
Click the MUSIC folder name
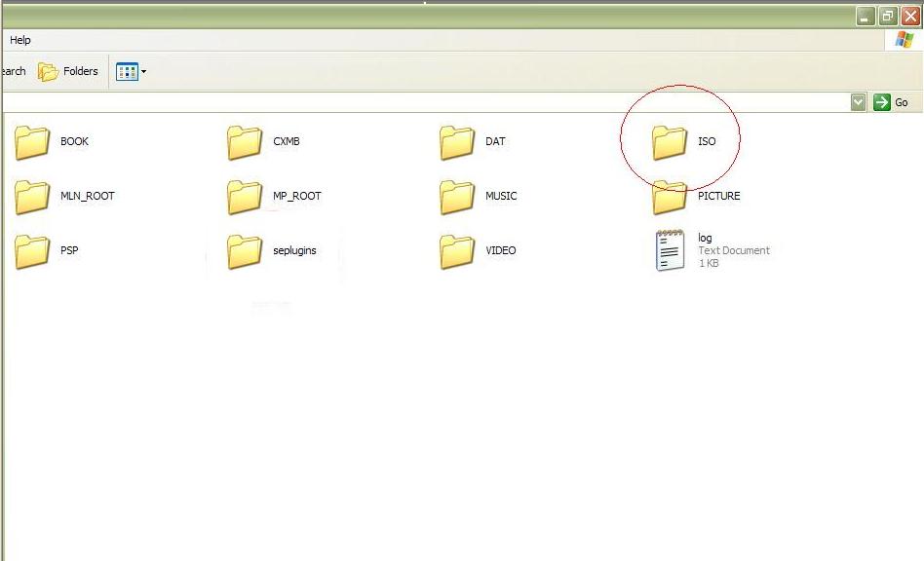click(501, 196)
